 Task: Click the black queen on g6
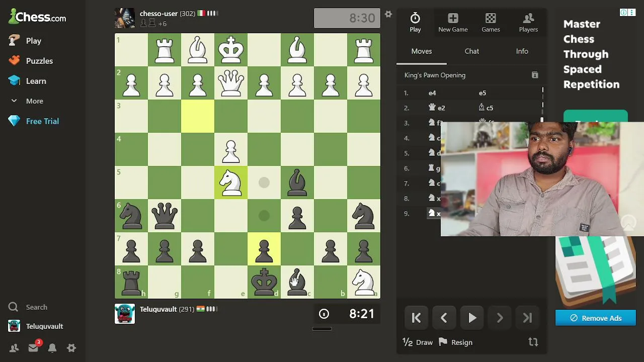(165, 216)
